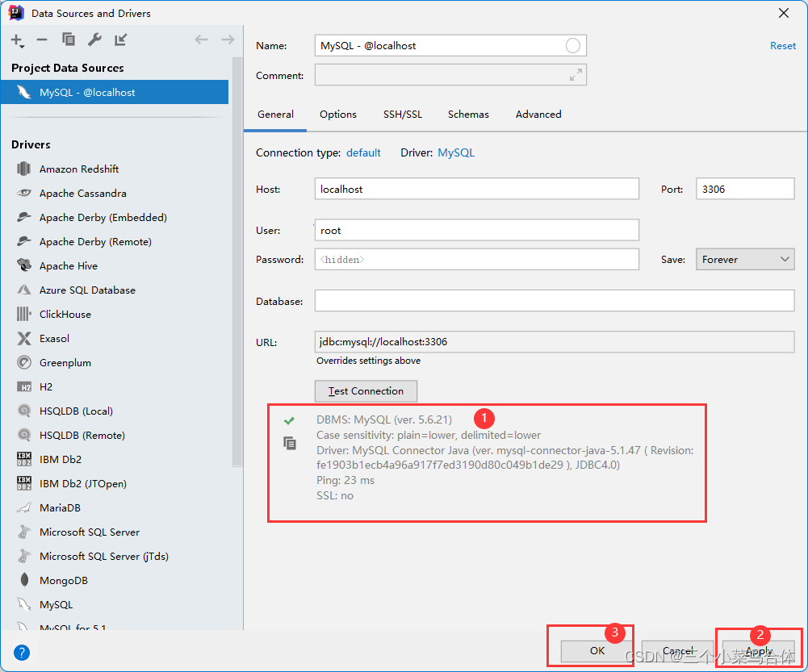Focus the Host field
Image resolution: width=808 pixels, height=672 pixels.
coord(477,189)
